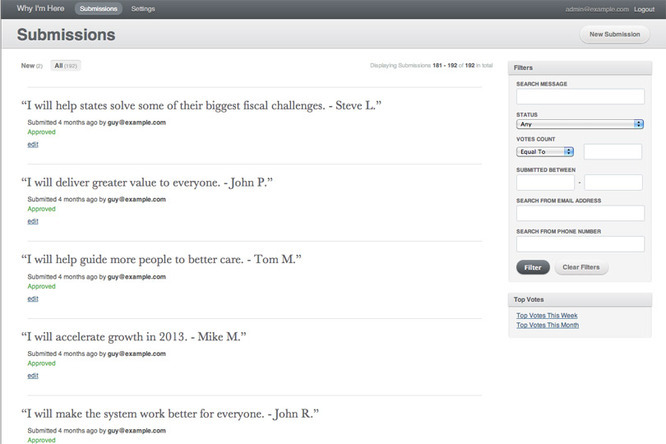
Task: Open the Votes Count Equal To dropdown
Action: click(x=545, y=152)
